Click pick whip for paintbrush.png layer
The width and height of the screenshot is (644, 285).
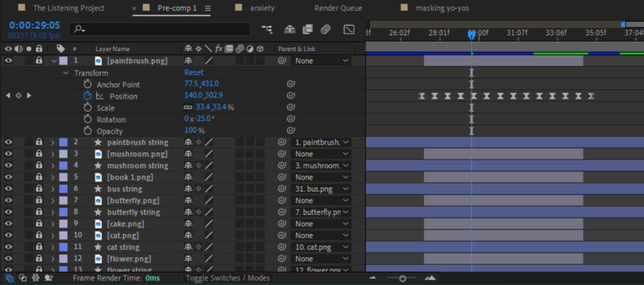pyautogui.click(x=282, y=61)
